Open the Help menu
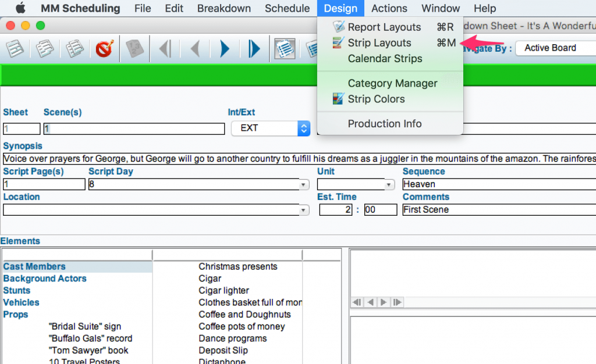 [485, 8]
